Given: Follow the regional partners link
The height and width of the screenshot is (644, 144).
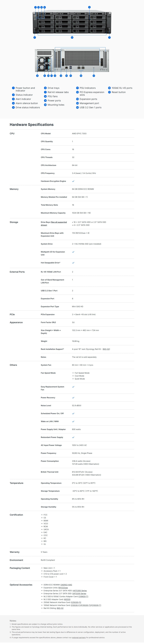Looking at the screenshot, I should 79,638.
